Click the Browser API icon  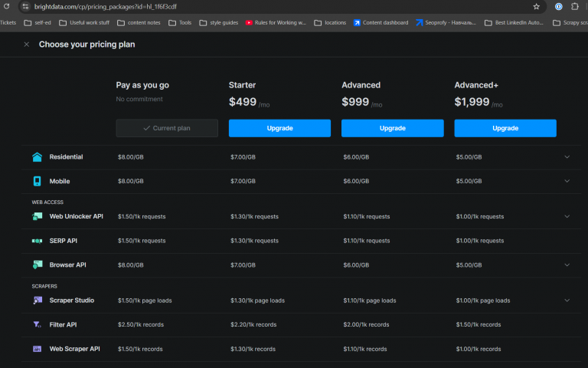pos(37,264)
